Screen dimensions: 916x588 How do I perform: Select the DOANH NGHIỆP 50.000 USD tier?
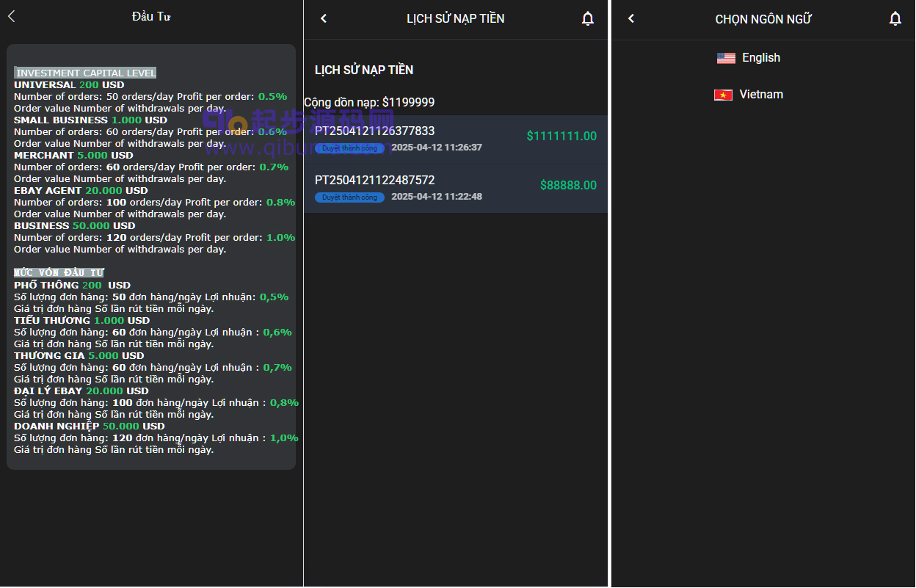coord(89,426)
